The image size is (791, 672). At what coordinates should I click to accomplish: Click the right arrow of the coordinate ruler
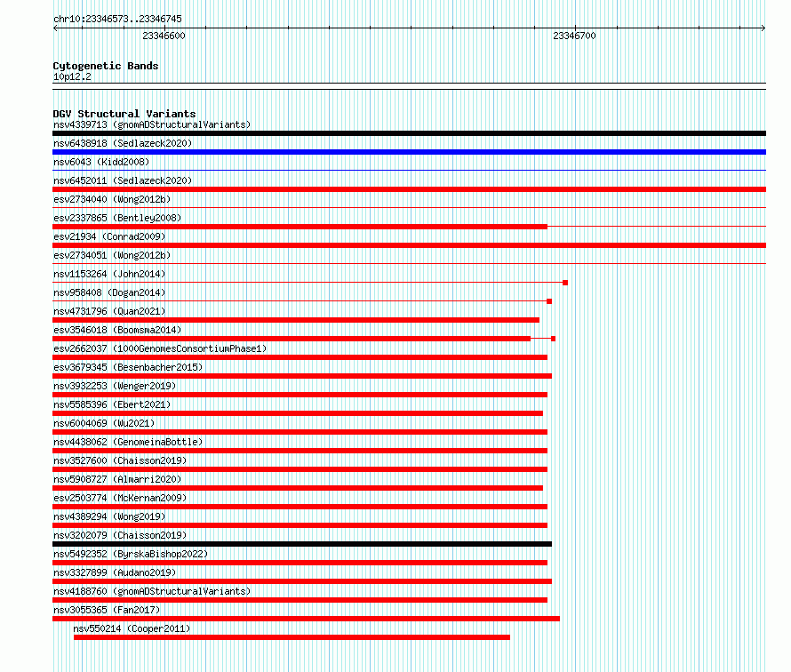point(763,28)
